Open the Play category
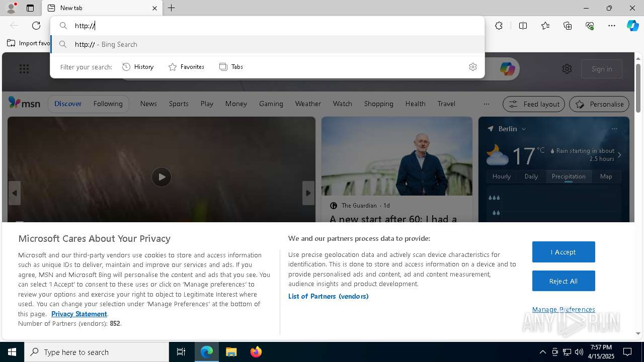Viewport: 644px width, 362px height. click(207, 104)
